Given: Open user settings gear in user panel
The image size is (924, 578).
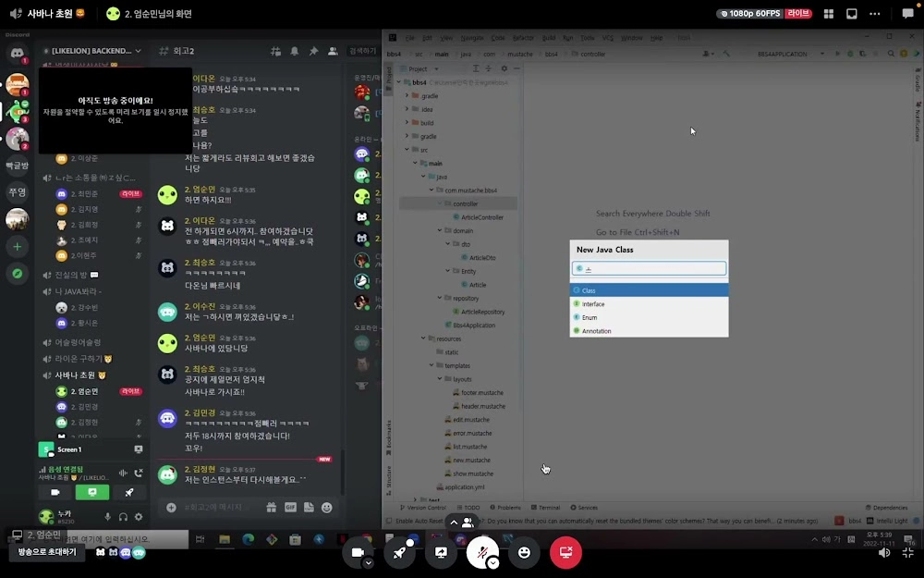Looking at the screenshot, I should (x=139, y=517).
